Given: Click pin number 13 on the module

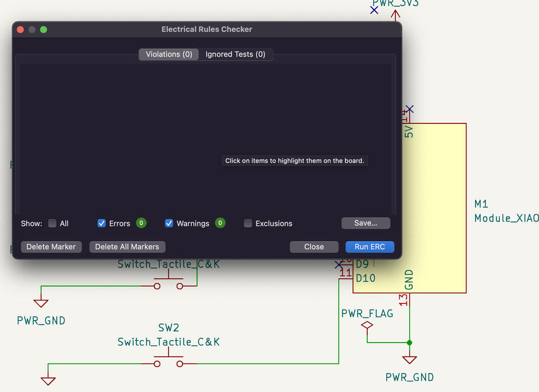Looking at the screenshot, I should click(403, 300).
